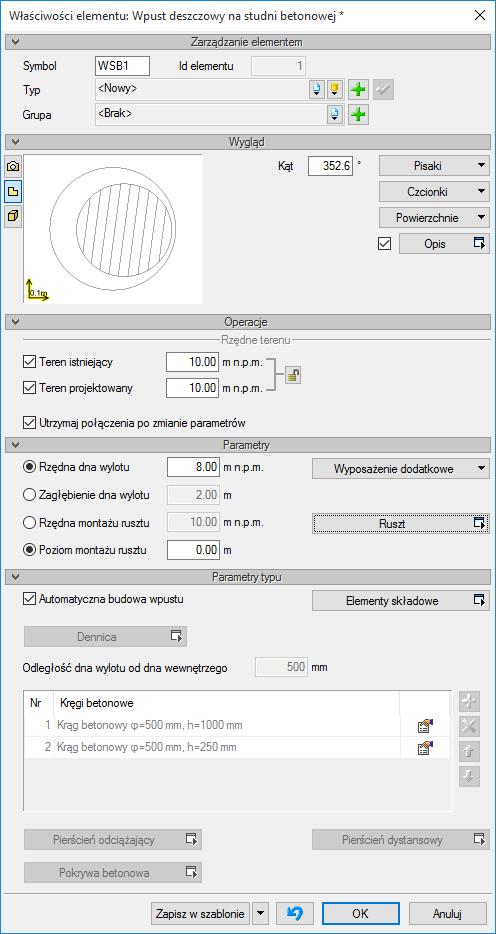
Task: Click the green plus next to Typ
Action: pos(358,90)
